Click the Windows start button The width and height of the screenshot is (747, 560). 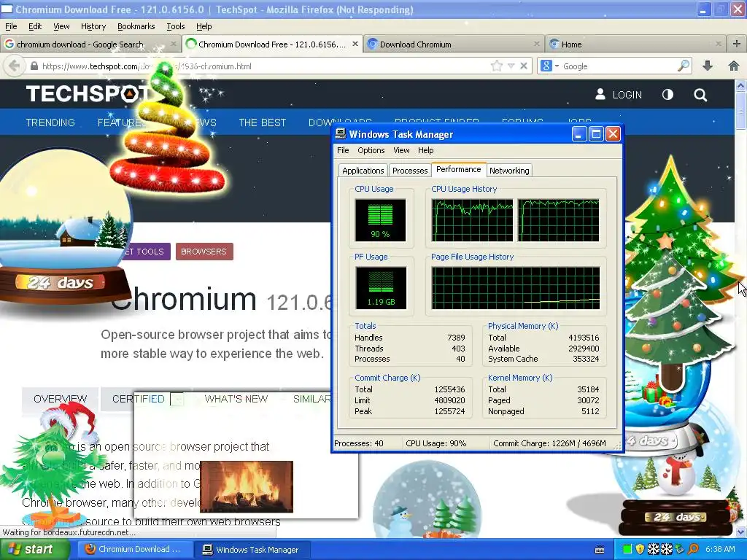pyautogui.click(x=34, y=549)
